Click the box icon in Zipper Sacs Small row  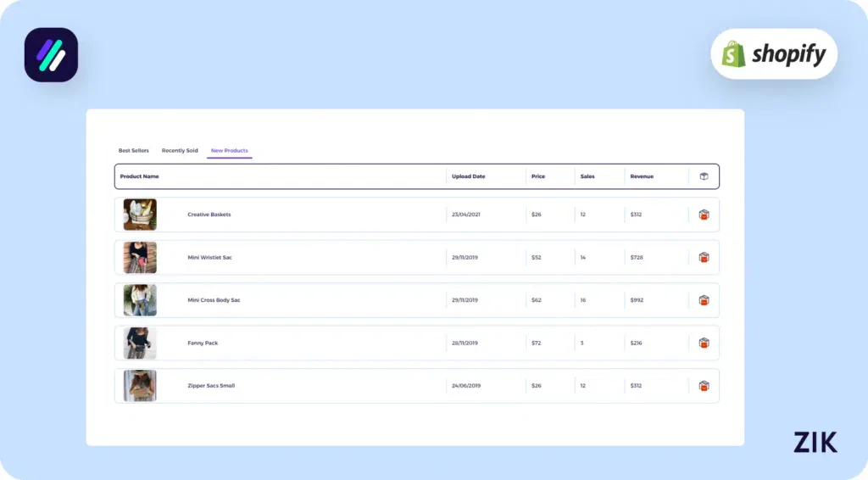704,386
